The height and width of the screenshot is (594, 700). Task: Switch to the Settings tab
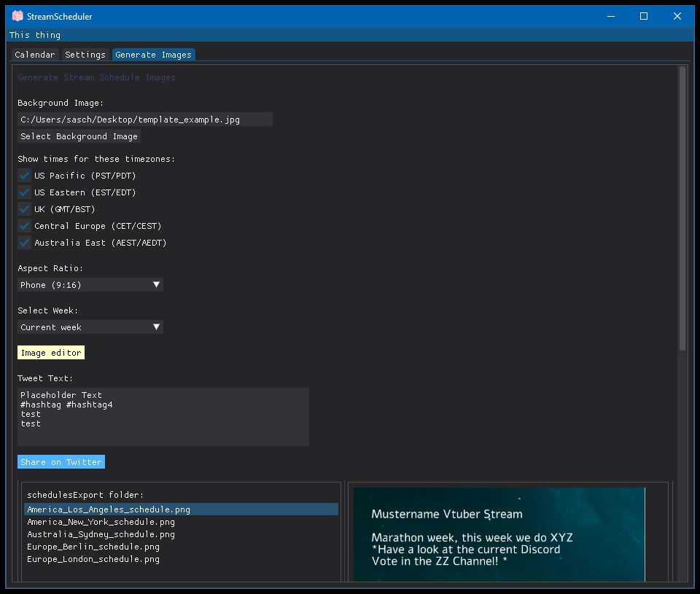point(85,54)
